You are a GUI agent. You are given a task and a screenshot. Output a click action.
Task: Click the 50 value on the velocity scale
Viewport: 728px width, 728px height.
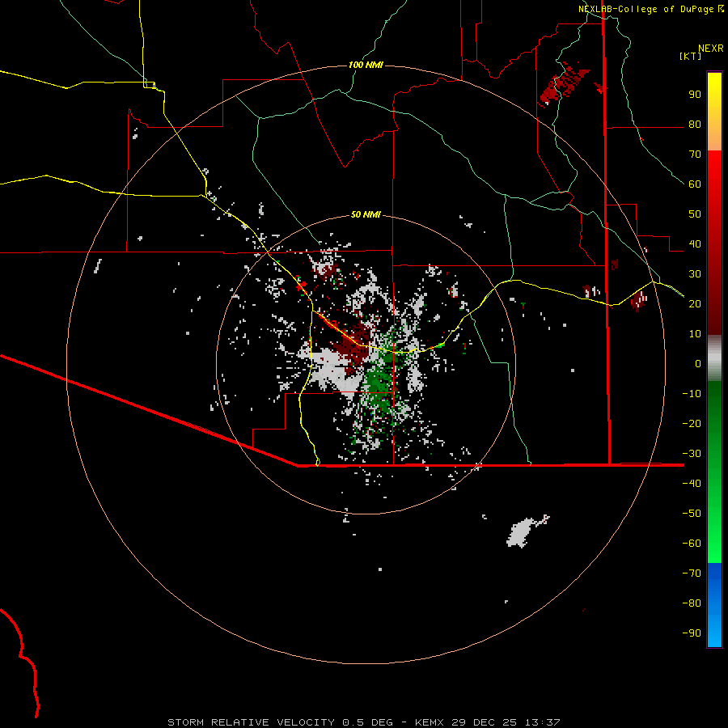click(x=695, y=214)
